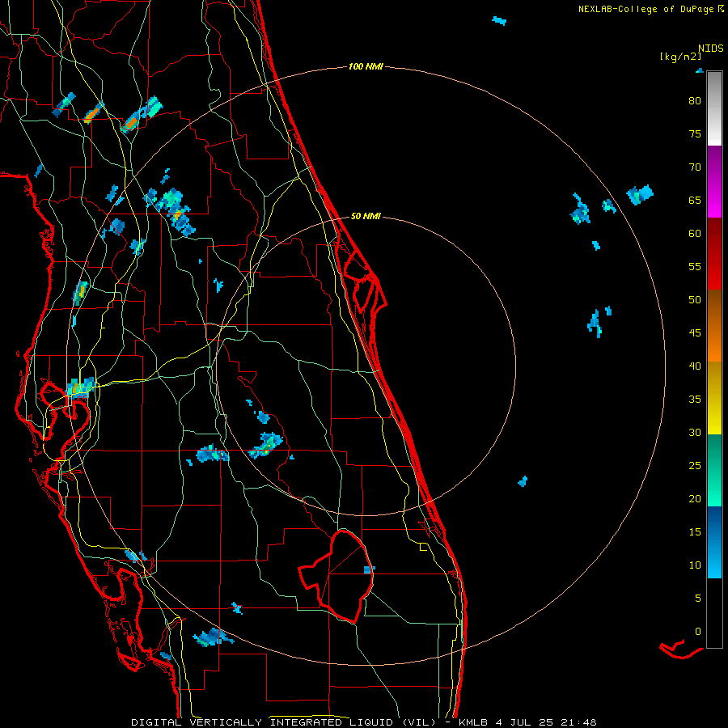Pick the green segment of the color bar

tap(714, 470)
